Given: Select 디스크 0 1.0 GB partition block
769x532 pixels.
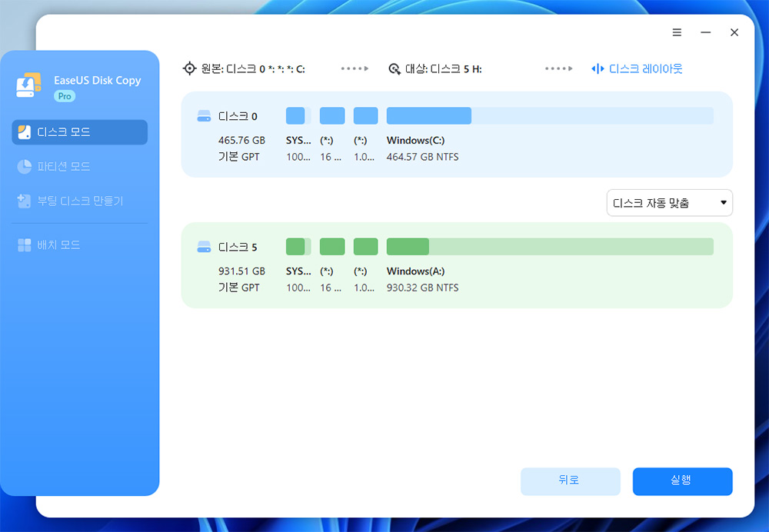Looking at the screenshot, I should pyautogui.click(x=366, y=116).
